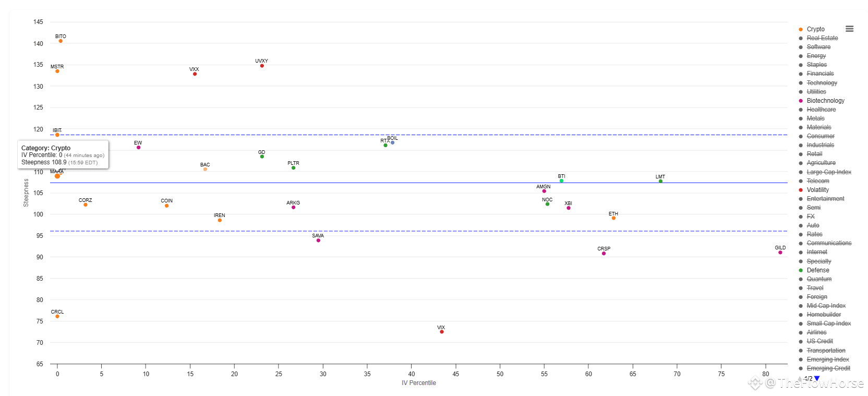Screen dimensions: 868x396
Task: Select the UVXY data point
Action: (262, 66)
